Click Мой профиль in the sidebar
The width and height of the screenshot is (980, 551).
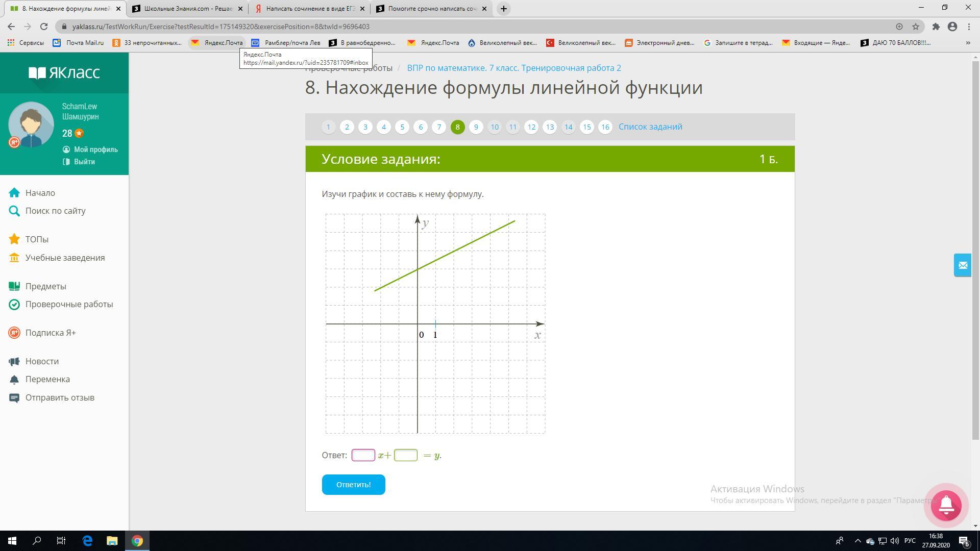tap(95, 149)
